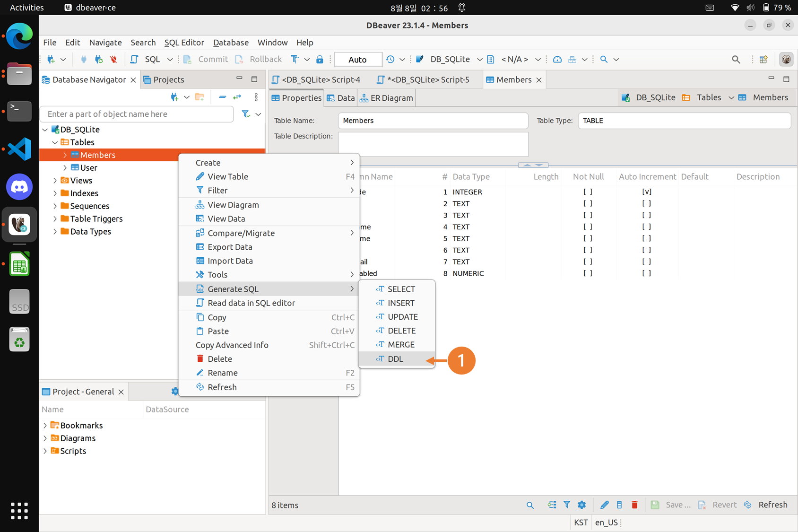Toggle Auto Increment checkbox for INTEGER row
The width and height of the screenshot is (798, 532).
coord(647,192)
